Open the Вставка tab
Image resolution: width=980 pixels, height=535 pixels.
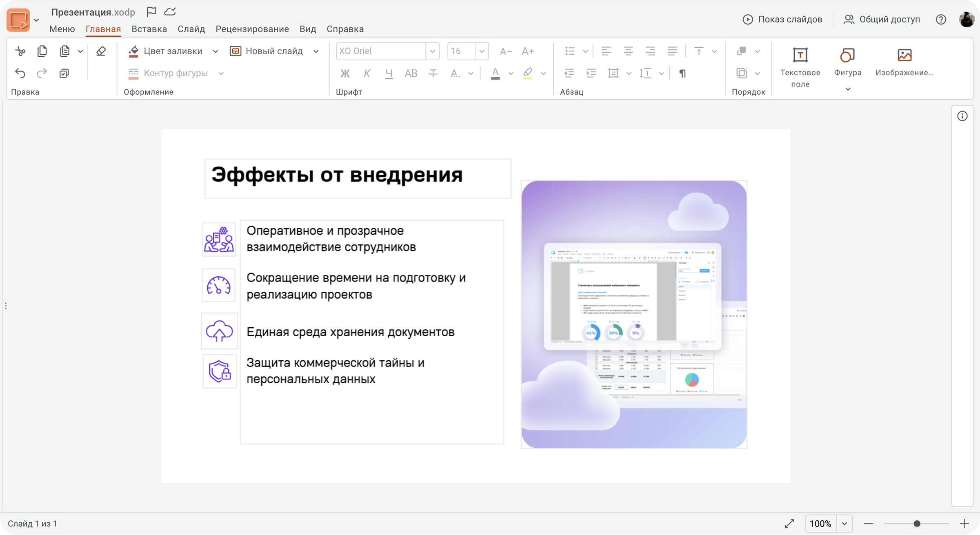click(x=149, y=29)
